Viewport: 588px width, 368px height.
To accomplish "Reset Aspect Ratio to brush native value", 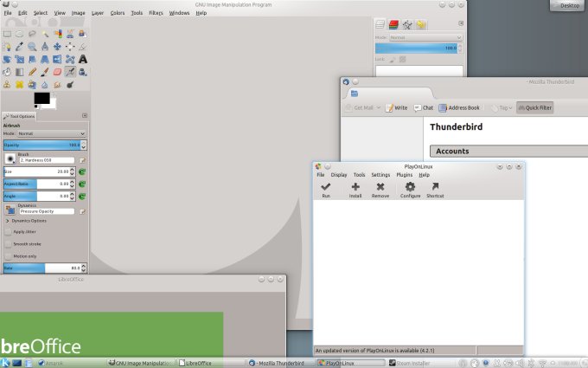I will 82,184.
